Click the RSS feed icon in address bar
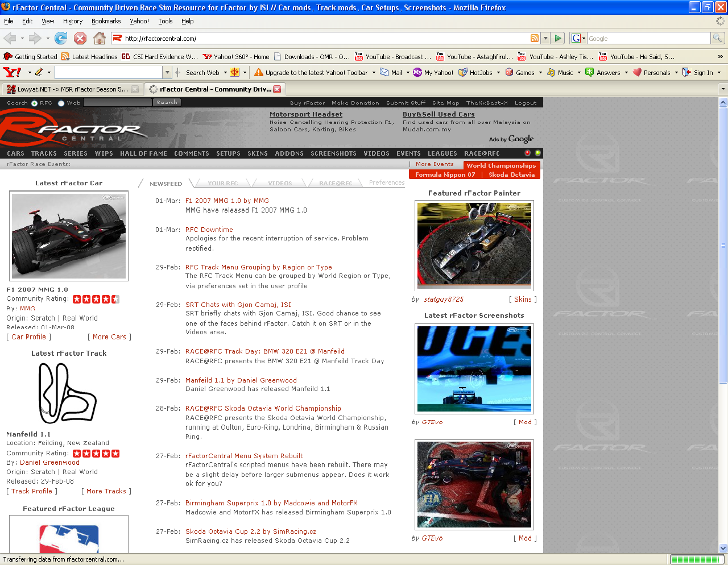This screenshot has height=565, width=728. (535, 39)
